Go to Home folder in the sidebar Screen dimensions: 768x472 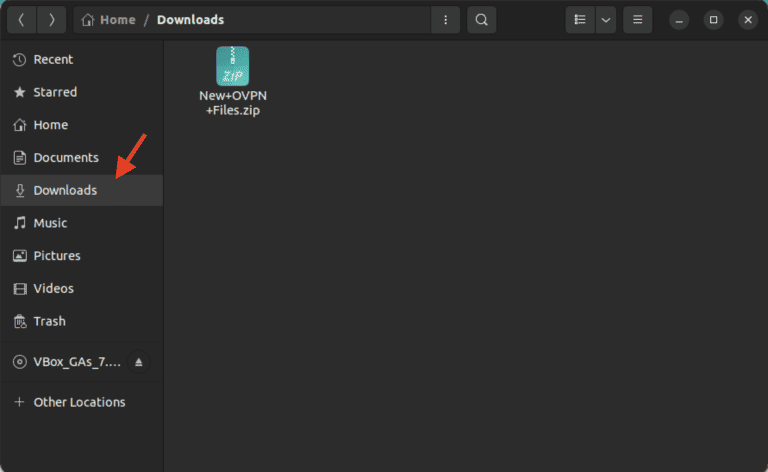point(50,125)
